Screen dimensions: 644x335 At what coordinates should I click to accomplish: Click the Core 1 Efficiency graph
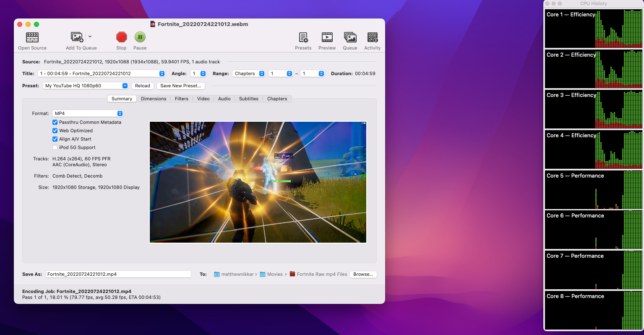(593, 29)
